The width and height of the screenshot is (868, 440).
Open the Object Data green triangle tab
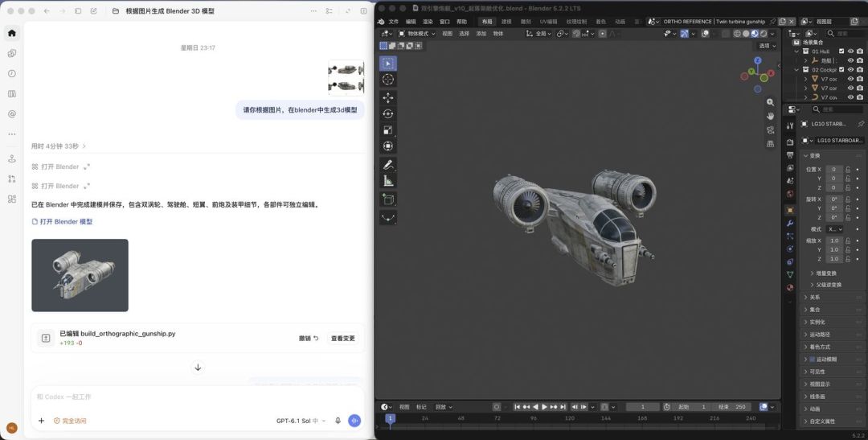pos(790,274)
